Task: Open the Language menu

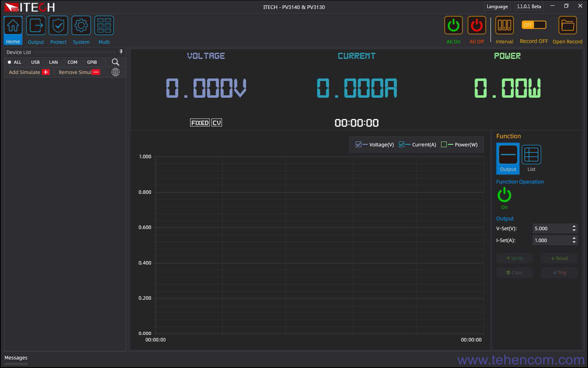Action: [497, 7]
